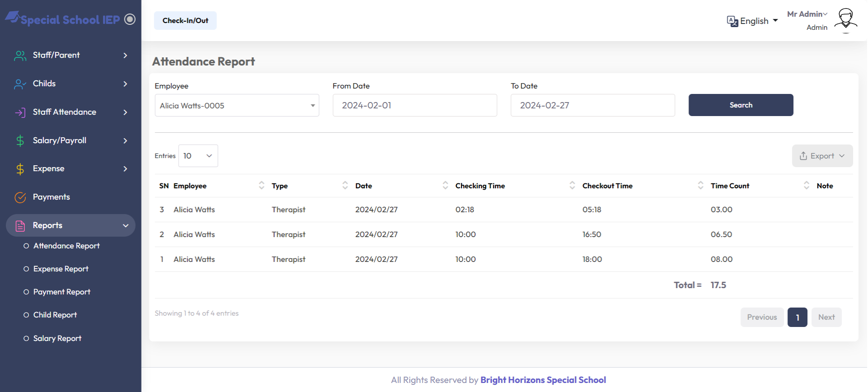Click the Salary/Payroll dollar icon
The width and height of the screenshot is (868, 392).
20,141
